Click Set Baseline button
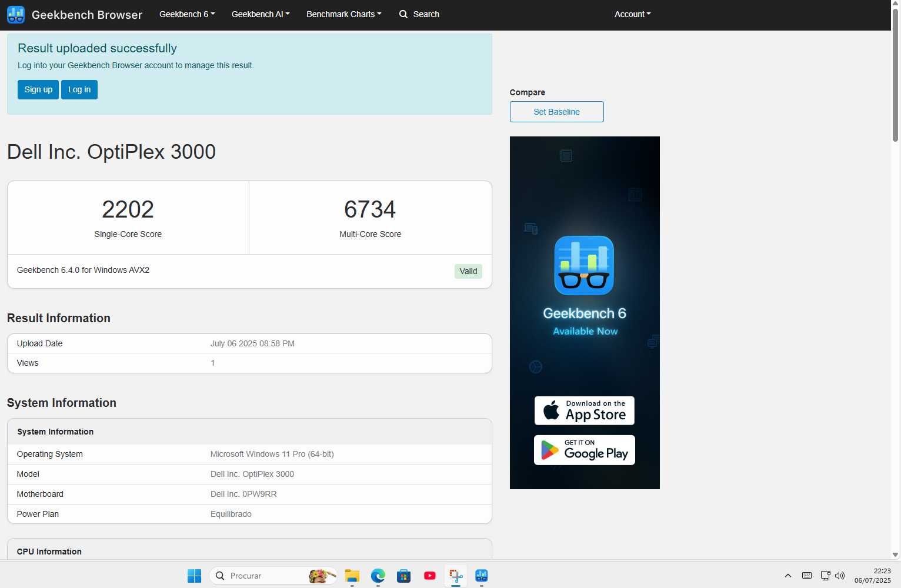The height and width of the screenshot is (588, 901). tap(556, 112)
